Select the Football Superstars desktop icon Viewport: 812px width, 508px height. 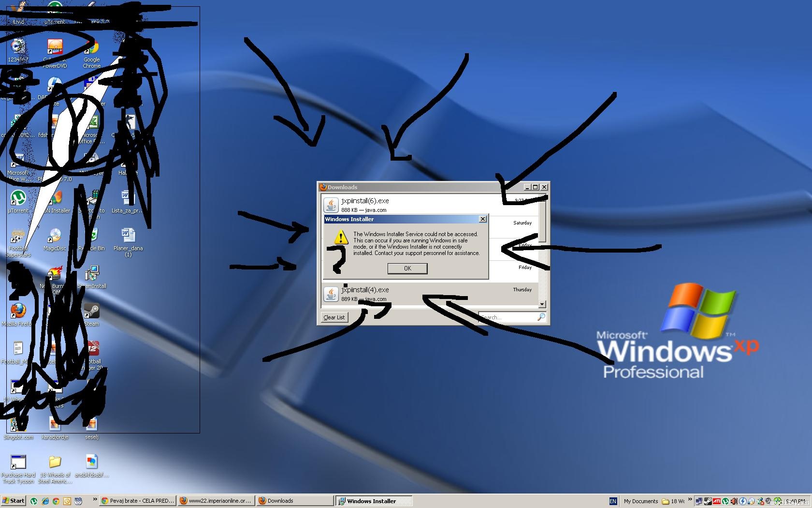(18, 242)
